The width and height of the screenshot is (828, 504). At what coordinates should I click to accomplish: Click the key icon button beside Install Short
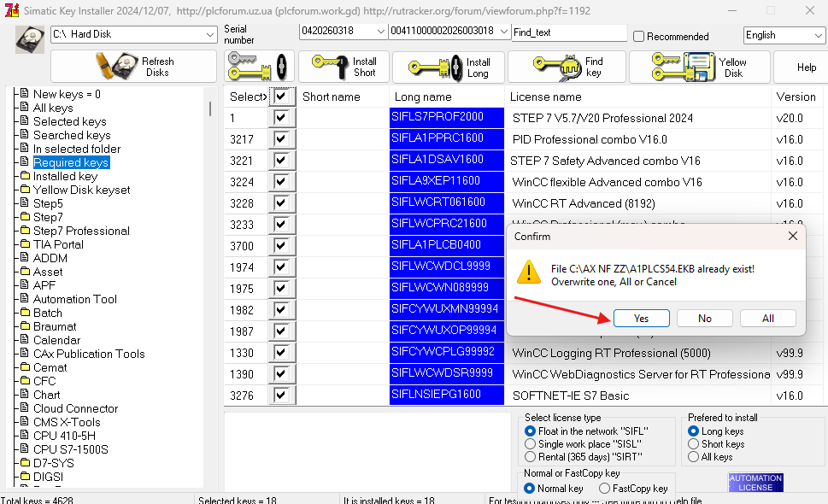coord(259,67)
